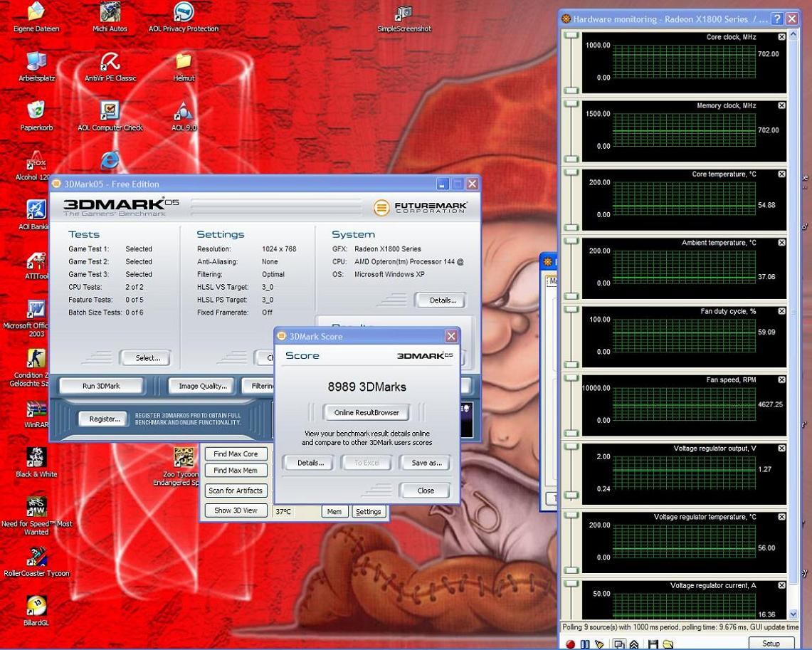Click Register... button in 3DMark05
The image size is (812, 650).
point(104,419)
